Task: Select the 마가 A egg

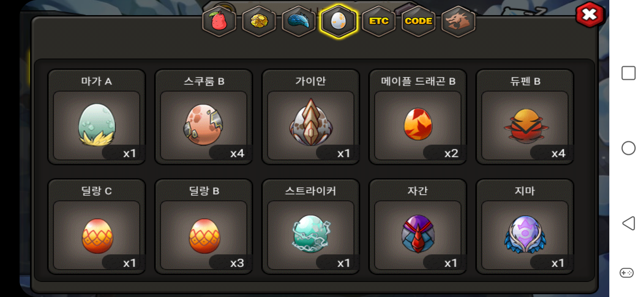Action: (x=97, y=117)
